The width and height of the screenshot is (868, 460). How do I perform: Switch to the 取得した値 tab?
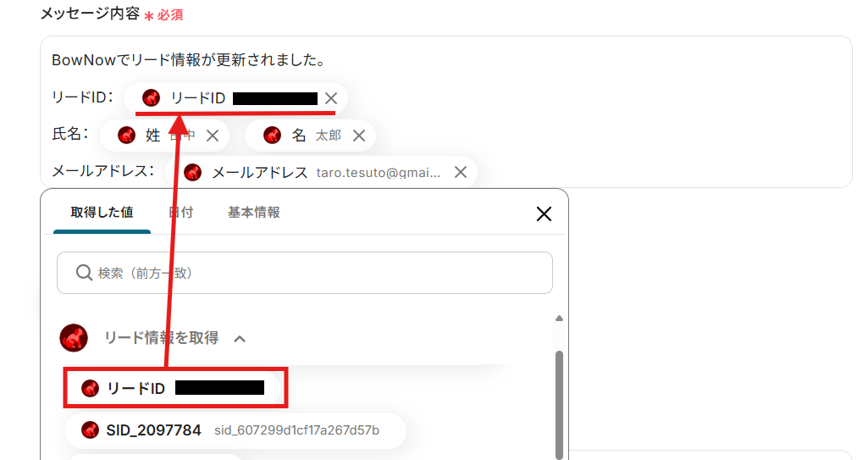pyautogui.click(x=102, y=213)
